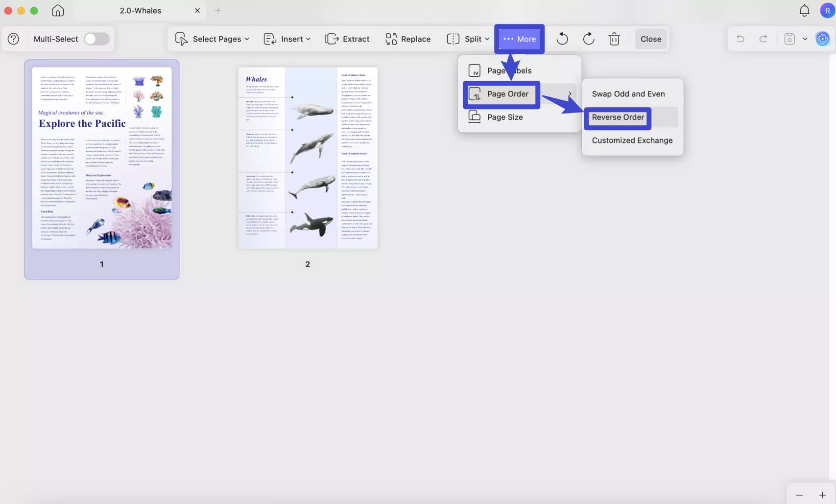The height and width of the screenshot is (504, 836).
Task: Click the undo arrow icon
Action: (740, 39)
